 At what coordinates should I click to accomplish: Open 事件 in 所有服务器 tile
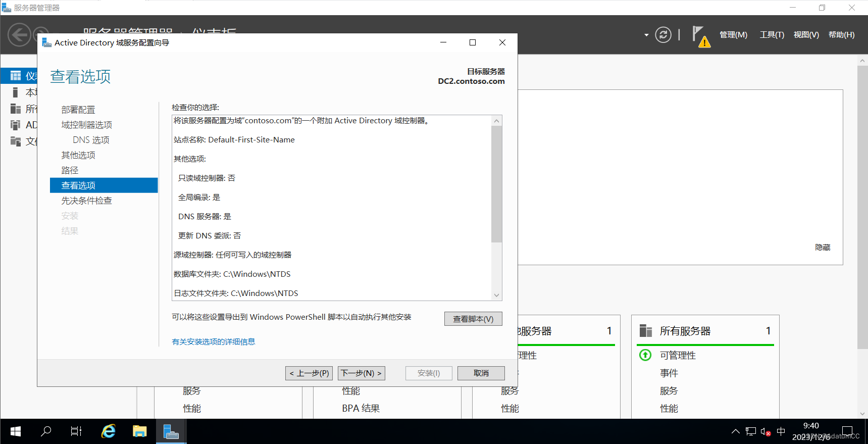click(669, 373)
